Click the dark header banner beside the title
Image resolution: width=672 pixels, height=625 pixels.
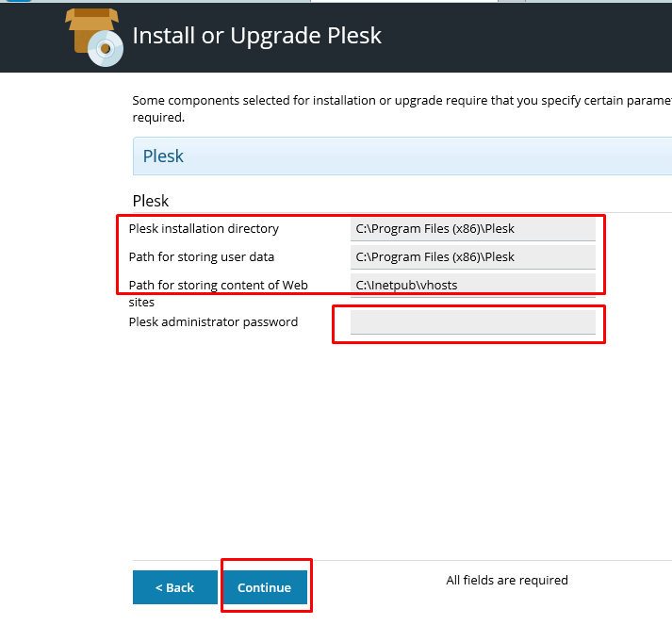tap(528, 36)
